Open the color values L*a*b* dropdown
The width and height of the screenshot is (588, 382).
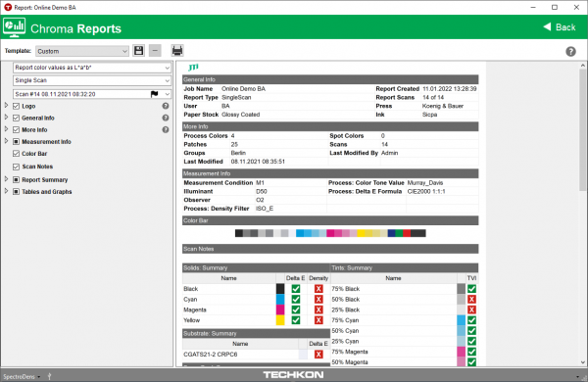(x=92, y=68)
